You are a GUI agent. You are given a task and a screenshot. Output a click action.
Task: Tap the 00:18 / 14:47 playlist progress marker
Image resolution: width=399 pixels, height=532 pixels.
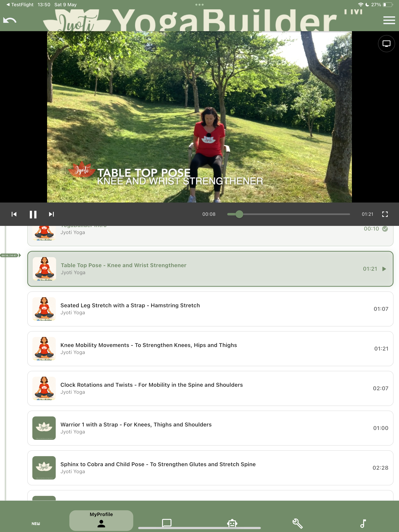pyautogui.click(x=11, y=255)
